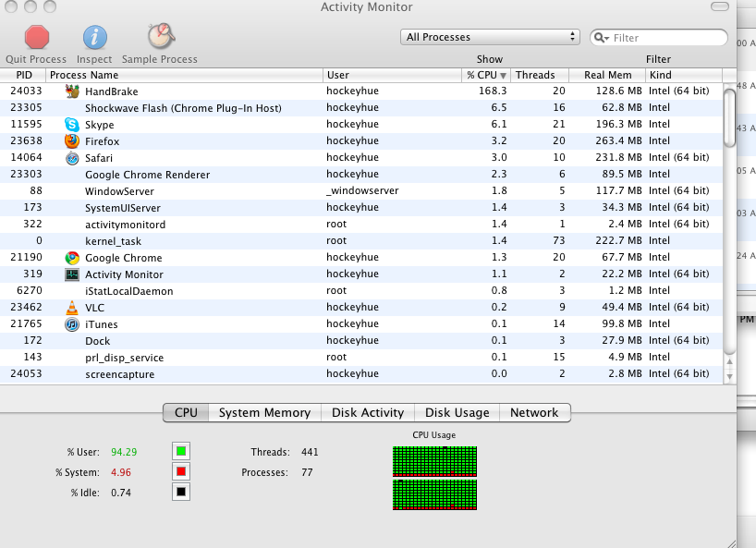
Task: Click the 94.29 % User value
Action: pyautogui.click(x=124, y=452)
